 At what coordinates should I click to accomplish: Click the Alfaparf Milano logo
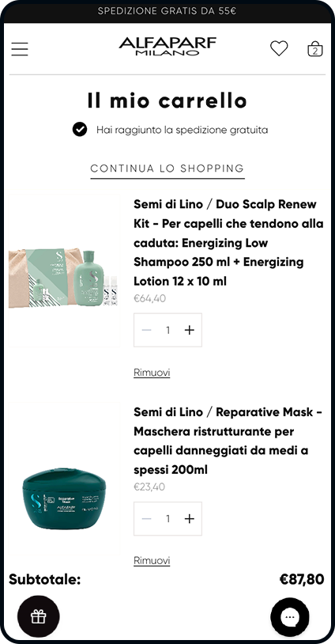pyautogui.click(x=167, y=47)
